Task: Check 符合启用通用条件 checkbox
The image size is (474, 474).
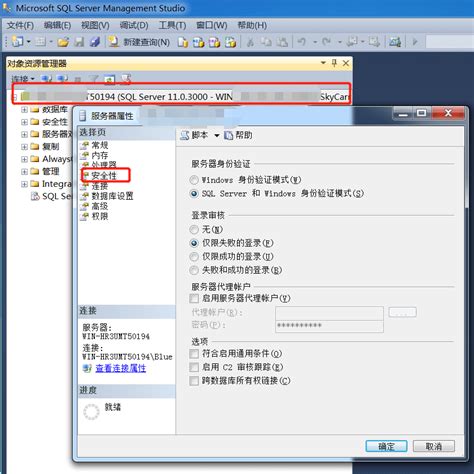Action: [194, 353]
